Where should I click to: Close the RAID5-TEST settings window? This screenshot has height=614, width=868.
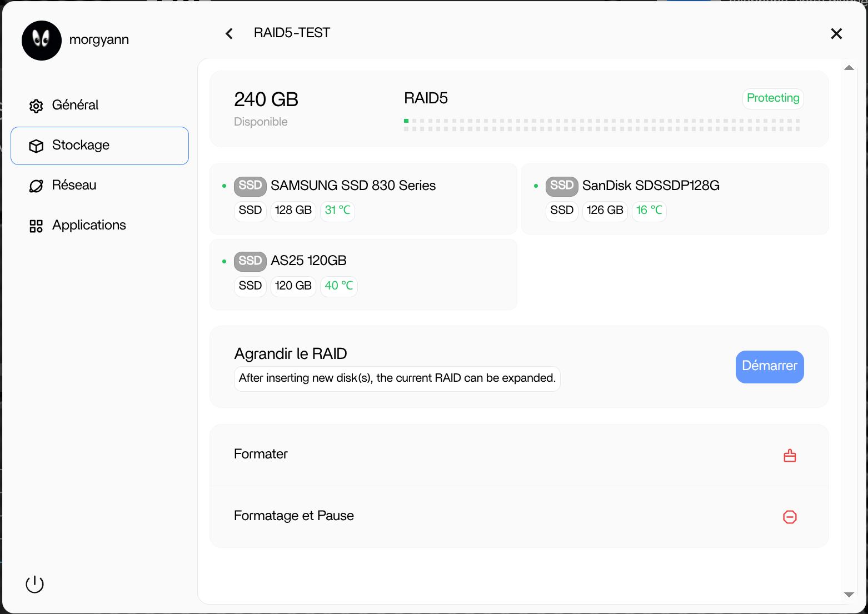836,34
